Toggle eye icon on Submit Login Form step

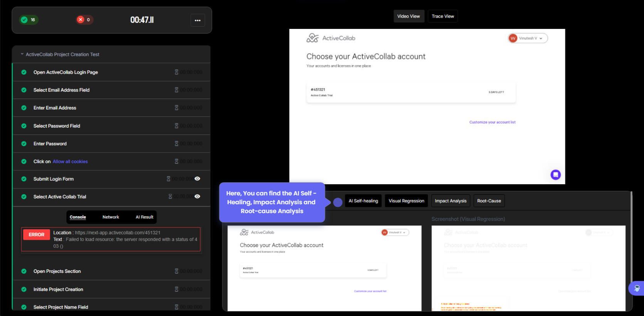pyautogui.click(x=197, y=179)
